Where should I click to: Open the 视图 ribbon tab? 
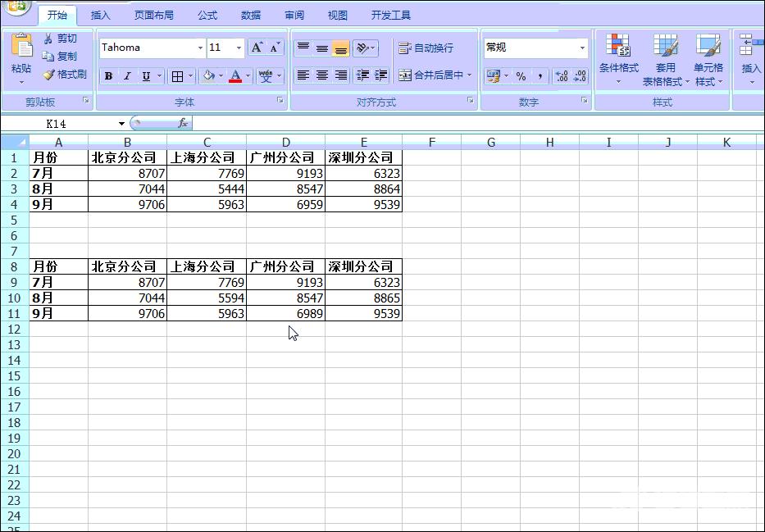click(x=337, y=14)
